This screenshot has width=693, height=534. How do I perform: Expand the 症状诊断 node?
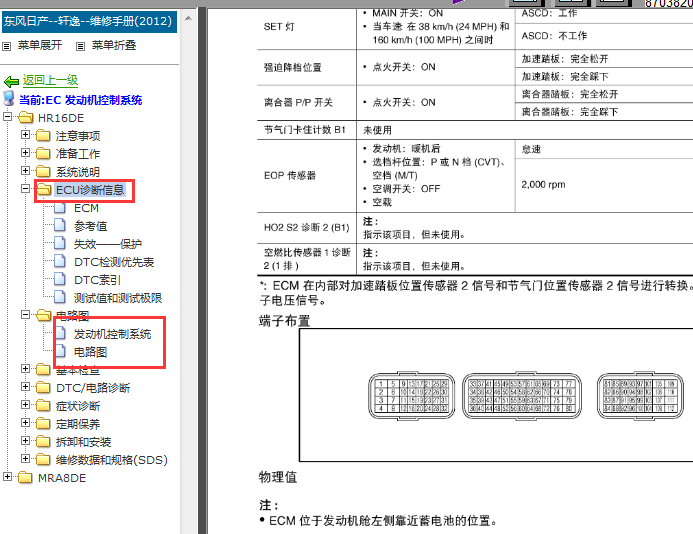pos(26,404)
